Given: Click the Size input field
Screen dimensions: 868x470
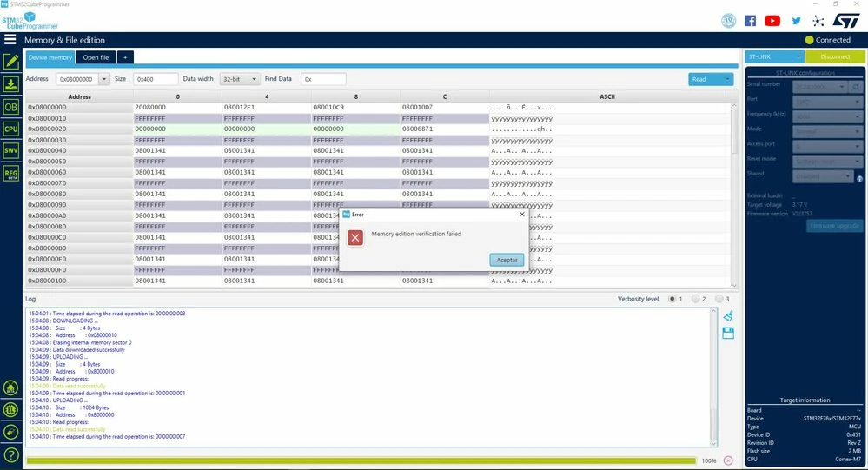Looking at the screenshot, I should [x=156, y=79].
